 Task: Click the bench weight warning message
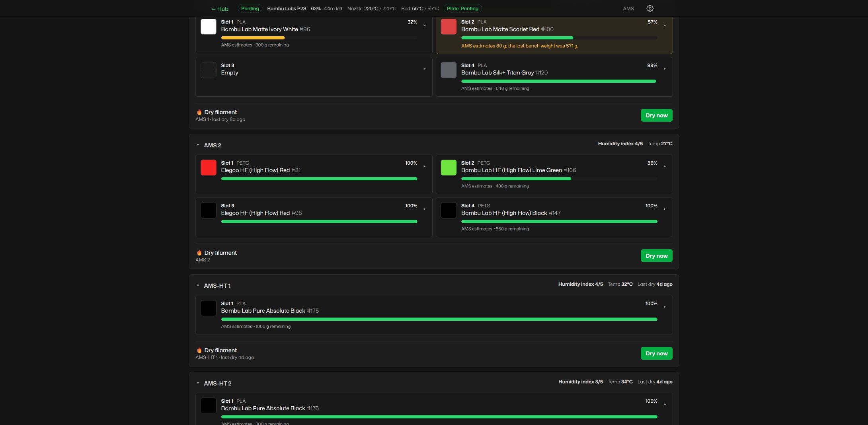(x=519, y=46)
